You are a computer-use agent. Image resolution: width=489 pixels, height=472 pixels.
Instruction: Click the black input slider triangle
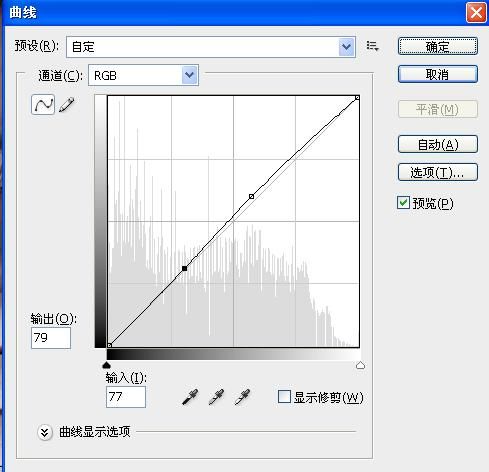coord(106,365)
